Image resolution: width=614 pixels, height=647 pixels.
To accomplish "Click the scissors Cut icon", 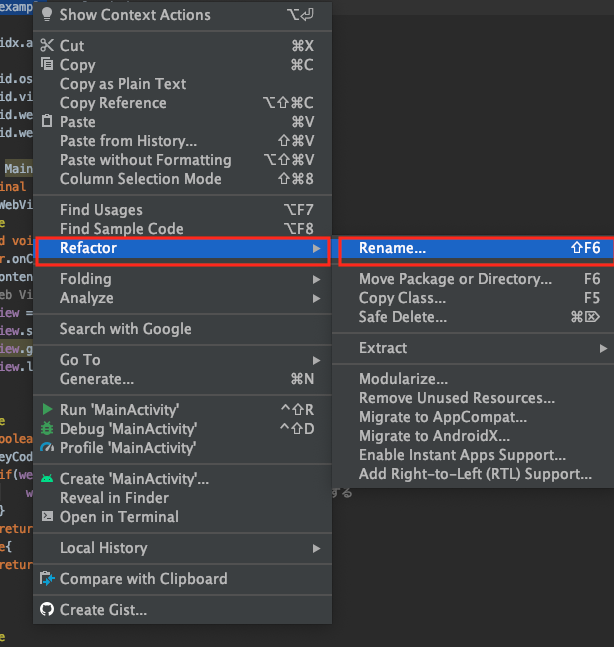I will point(47,45).
